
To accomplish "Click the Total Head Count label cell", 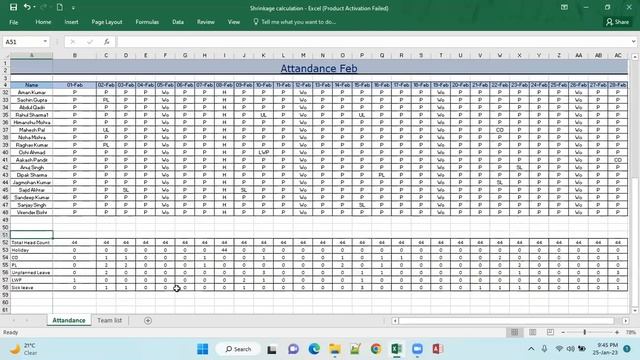I will tap(31, 242).
